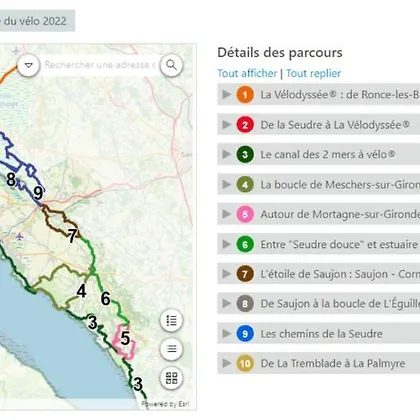Open the layers list icon on map

click(171, 349)
